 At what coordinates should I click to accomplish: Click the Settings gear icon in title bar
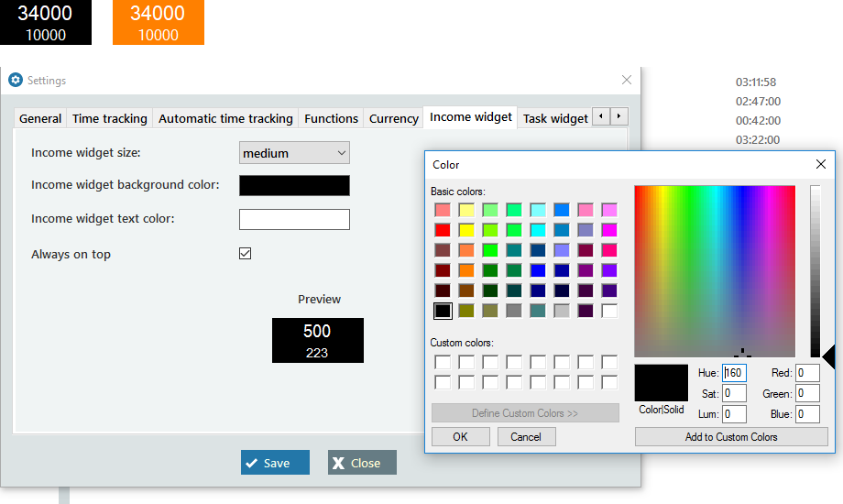coord(16,81)
